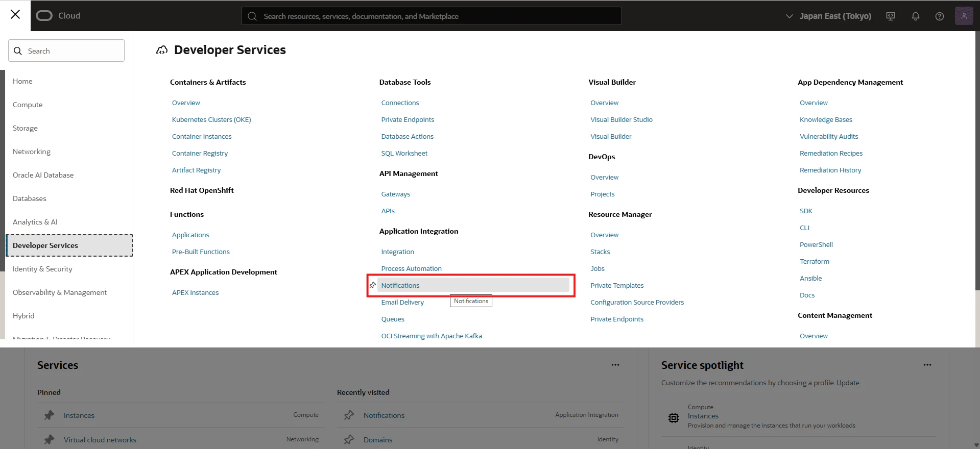This screenshot has height=449, width=980.
Task: Open Kubernetes Clusters (OKE) link
Action: click(x=211, y=119)
